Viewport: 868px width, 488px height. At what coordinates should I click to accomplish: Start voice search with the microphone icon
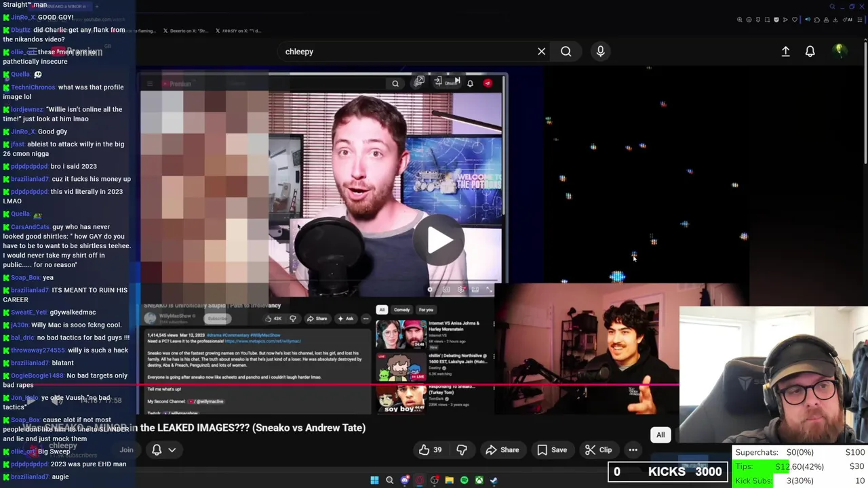600,52
